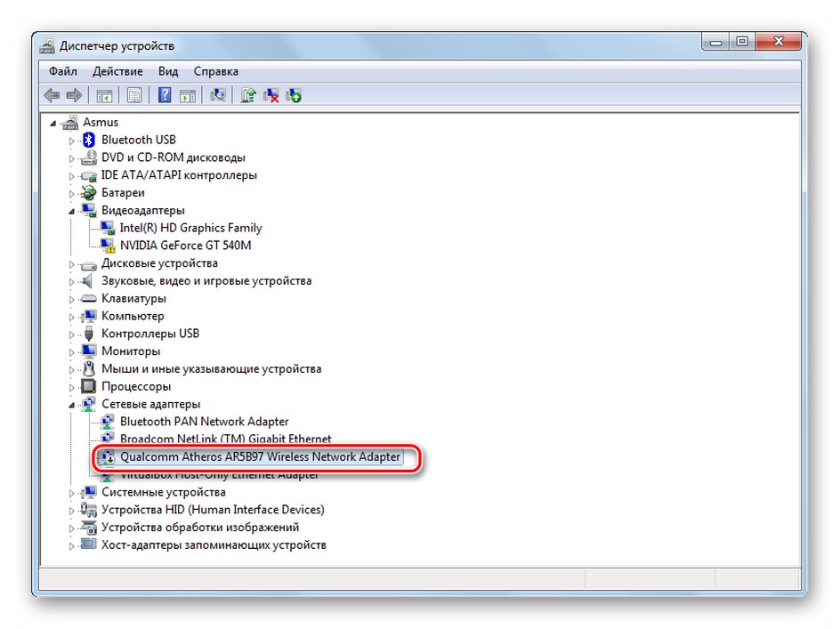Select NVIDIA GeForce GT 540M device

(x=185, y=246)
